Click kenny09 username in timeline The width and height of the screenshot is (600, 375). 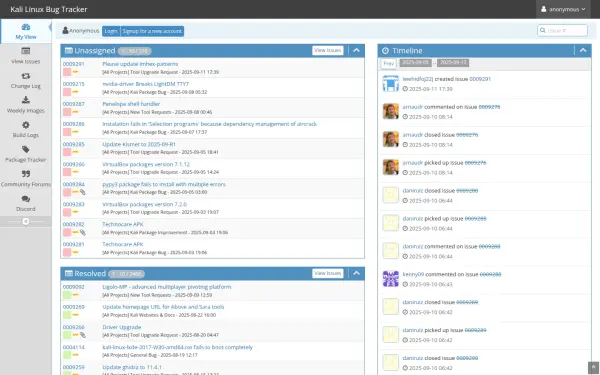(413, 274)
